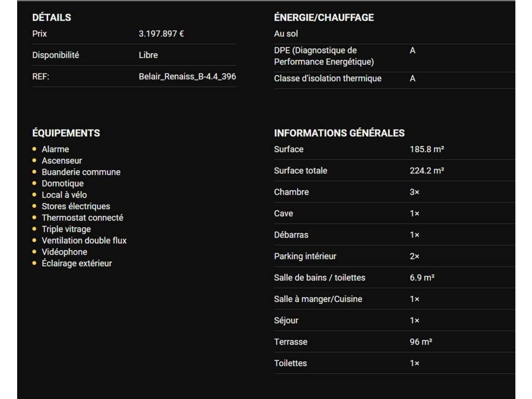Click the Terrasse value 96 m²
This screenshot has width=532, height=399.
tap(421, 342)
